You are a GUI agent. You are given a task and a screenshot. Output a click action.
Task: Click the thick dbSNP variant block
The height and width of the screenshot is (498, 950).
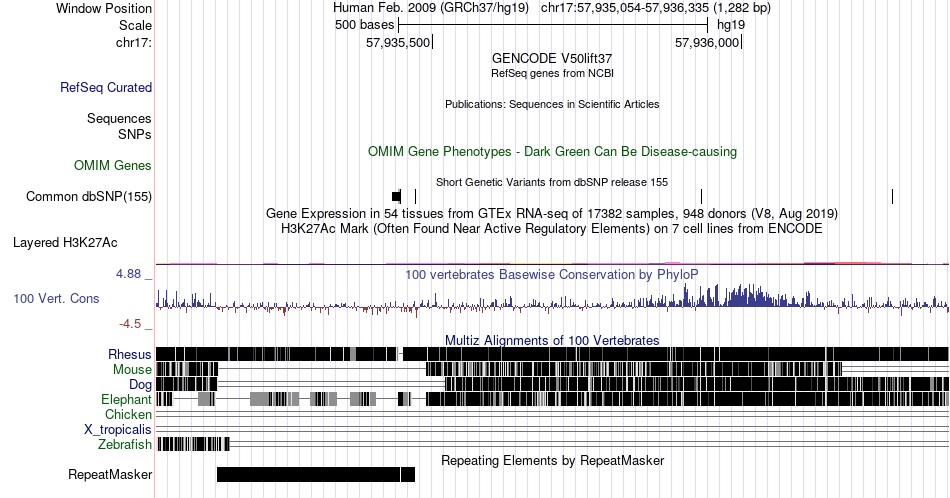(x=396, y=196)
